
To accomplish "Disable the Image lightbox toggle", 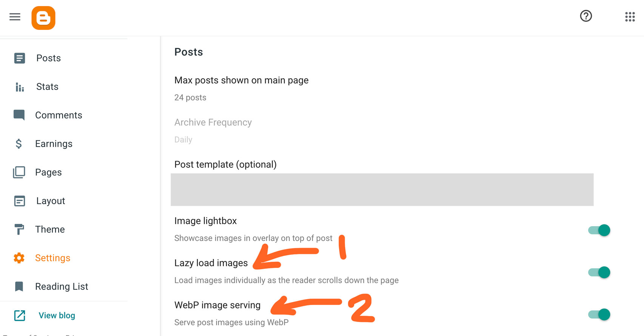I will tap(599, 230).
